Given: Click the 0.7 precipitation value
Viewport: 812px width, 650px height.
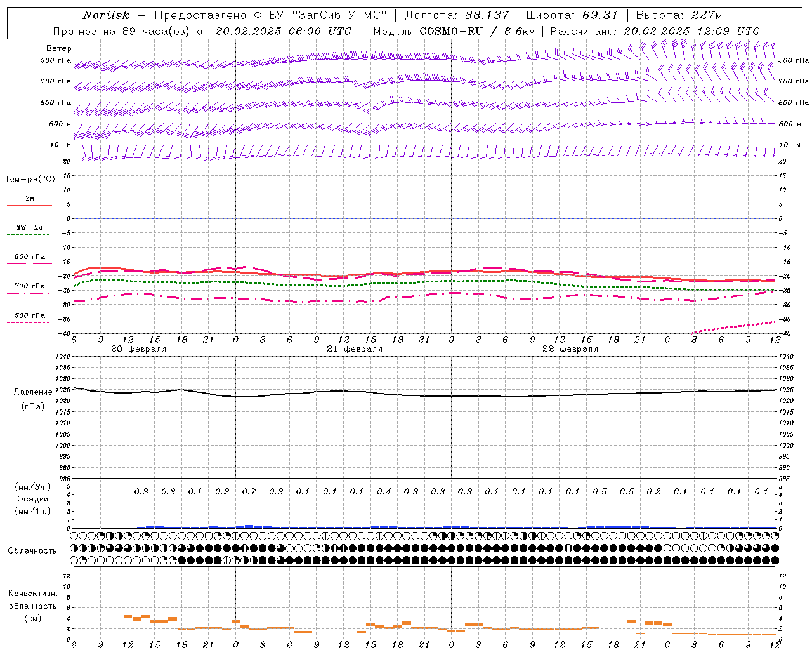Looking at the screenshot, I should pos(249,491).
